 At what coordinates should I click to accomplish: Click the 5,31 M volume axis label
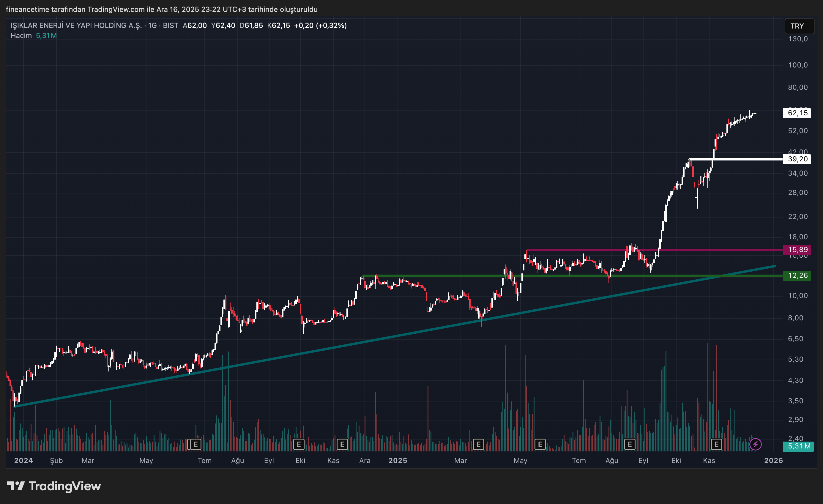pos(798,446)
